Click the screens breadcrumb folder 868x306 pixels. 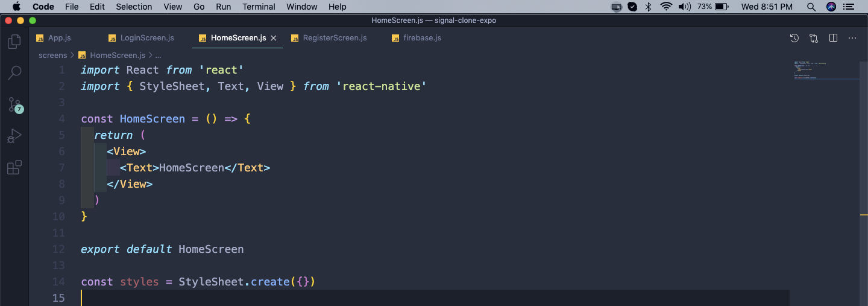52,55
